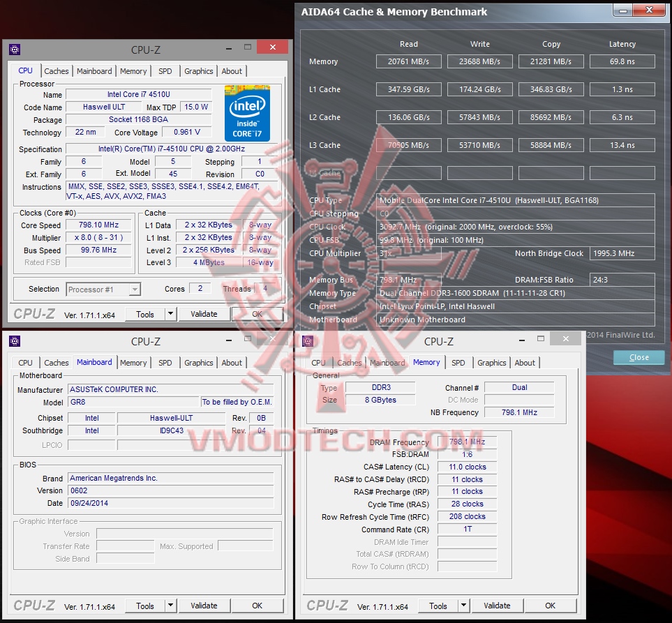Click Validate button in top CPU-Z window
672x623 pixels.
[x=204, y=314]
